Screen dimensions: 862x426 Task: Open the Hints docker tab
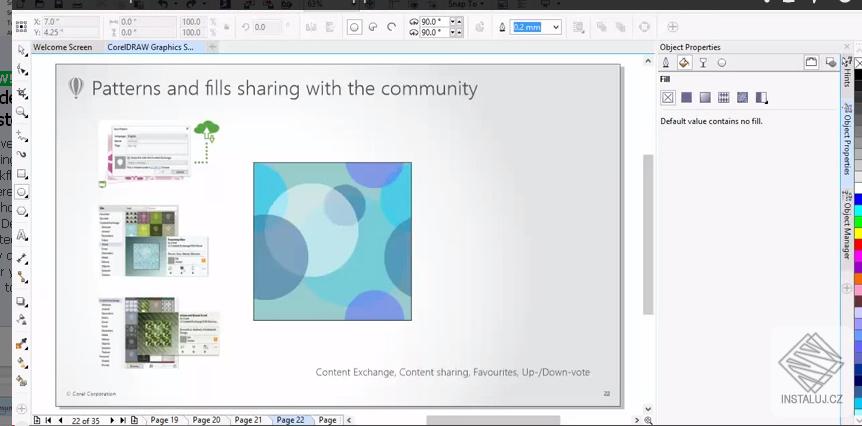[847, 70]
